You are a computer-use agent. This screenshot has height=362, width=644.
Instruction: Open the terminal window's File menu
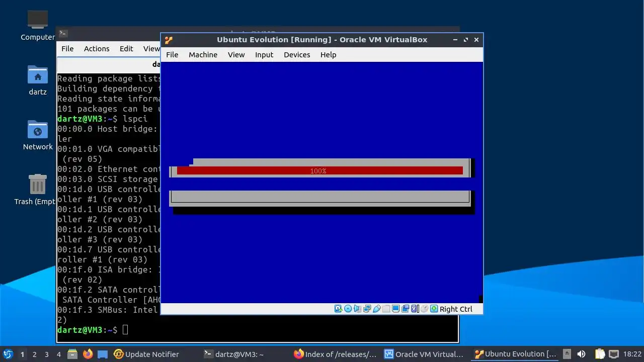point(67,49)
